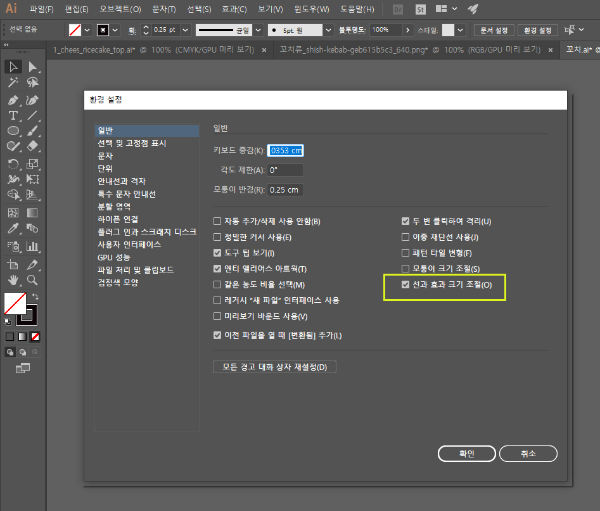Expand the align options dropdown at far right

[581, 30]
